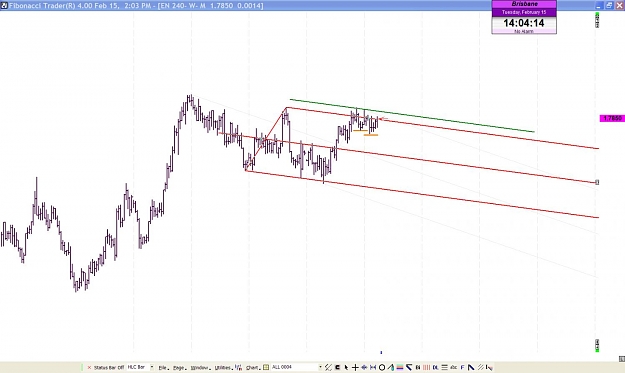
Task: Click the red X next to Status Bar
Action: tap(89, 367)
